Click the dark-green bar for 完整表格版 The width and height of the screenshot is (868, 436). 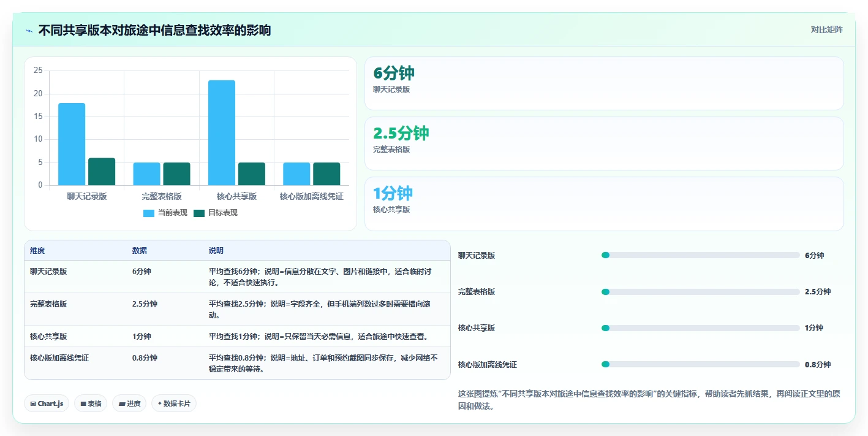click(x=176, y=174)
